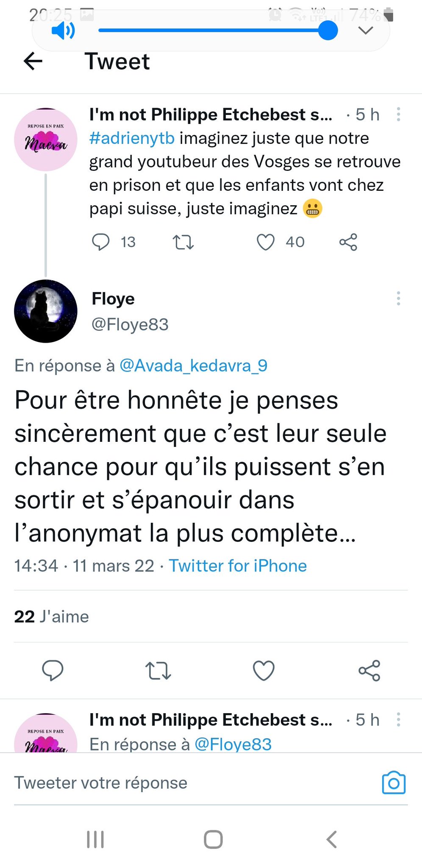Reply to Floye's tweet with the bubble icon

[53, 670]
